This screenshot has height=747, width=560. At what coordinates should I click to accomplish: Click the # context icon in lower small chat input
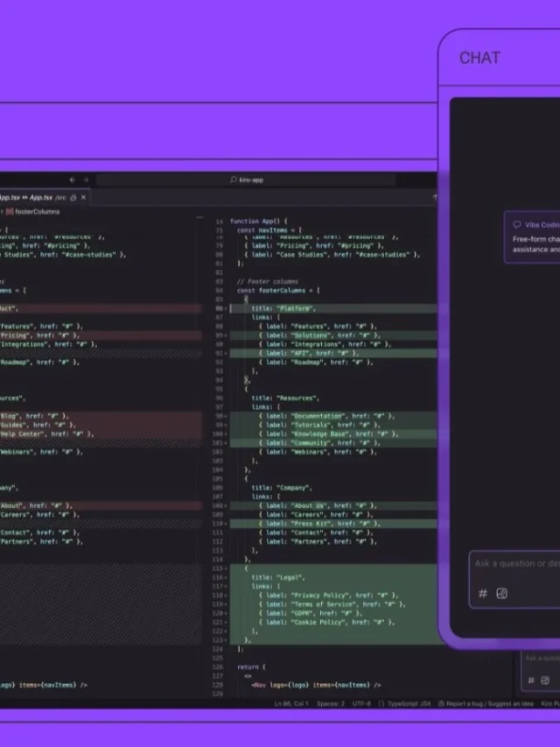click(x=531, y=680)
